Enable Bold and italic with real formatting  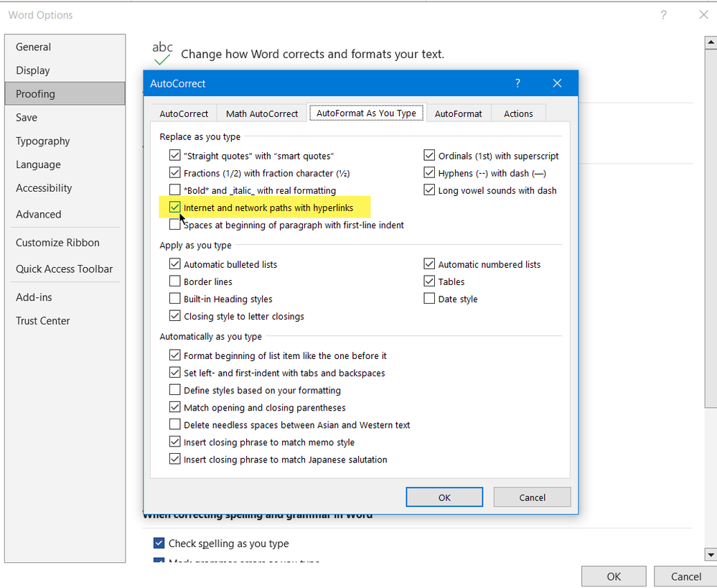coord(174,190)
